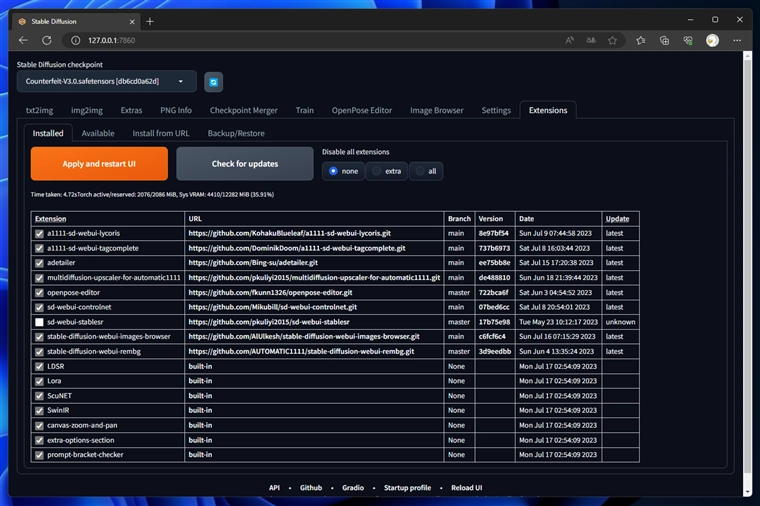Switch to the txt2img tab
760x506 pixels.
click(39, 111)
